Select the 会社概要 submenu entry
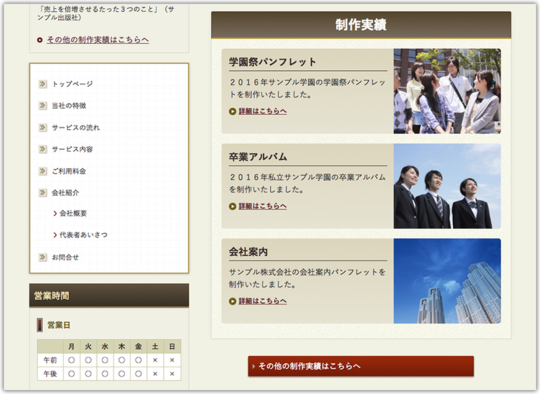This screenshot has width=540, height=394. click(x=73, y=214)
